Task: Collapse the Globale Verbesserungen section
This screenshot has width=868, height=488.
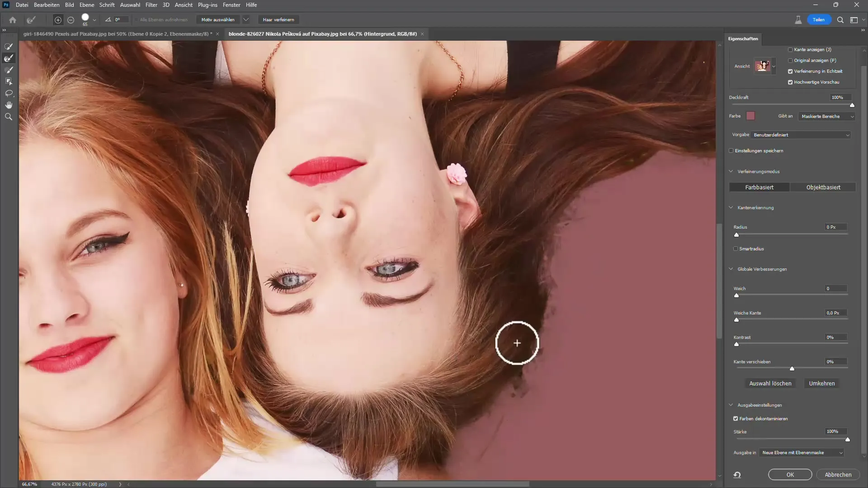Action: point(731,269)
